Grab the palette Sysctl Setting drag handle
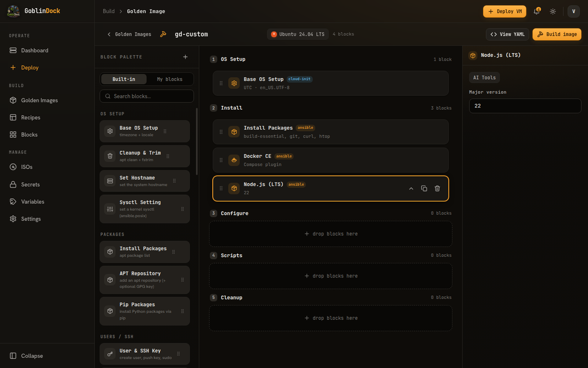Viewport: 588px width, 368px height. coord(182,209)
